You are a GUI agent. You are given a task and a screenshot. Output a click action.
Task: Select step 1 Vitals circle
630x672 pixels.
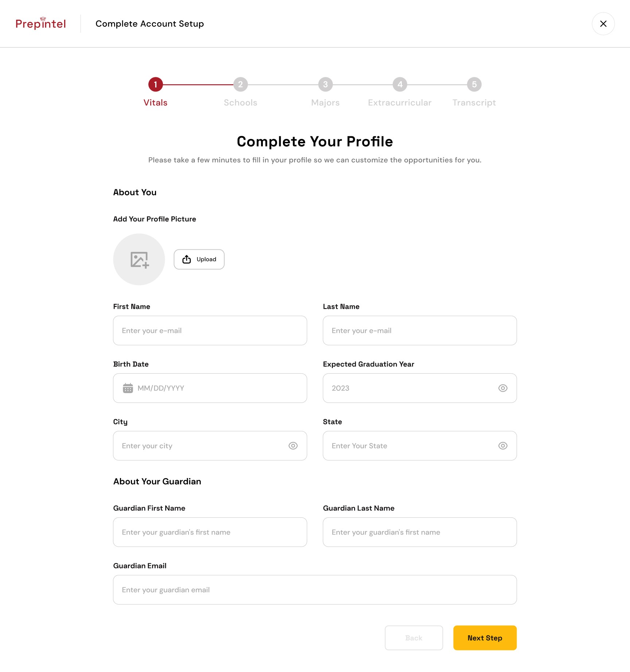point(155,84)
